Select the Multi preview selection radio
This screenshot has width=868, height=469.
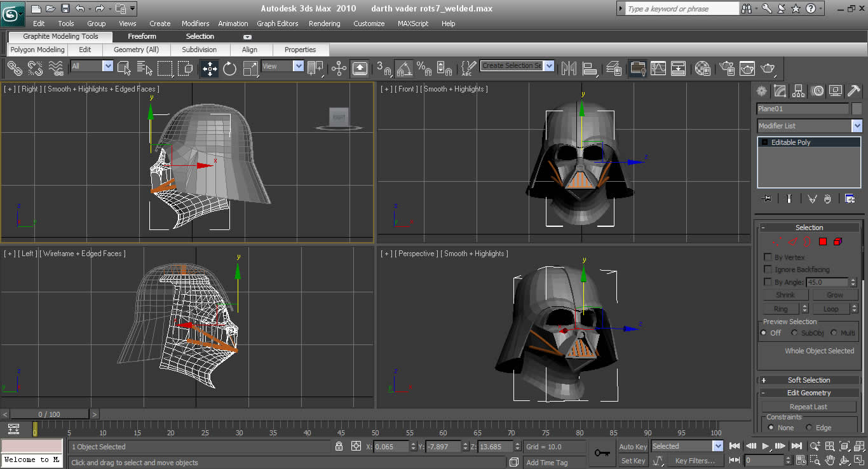(834, 332)
